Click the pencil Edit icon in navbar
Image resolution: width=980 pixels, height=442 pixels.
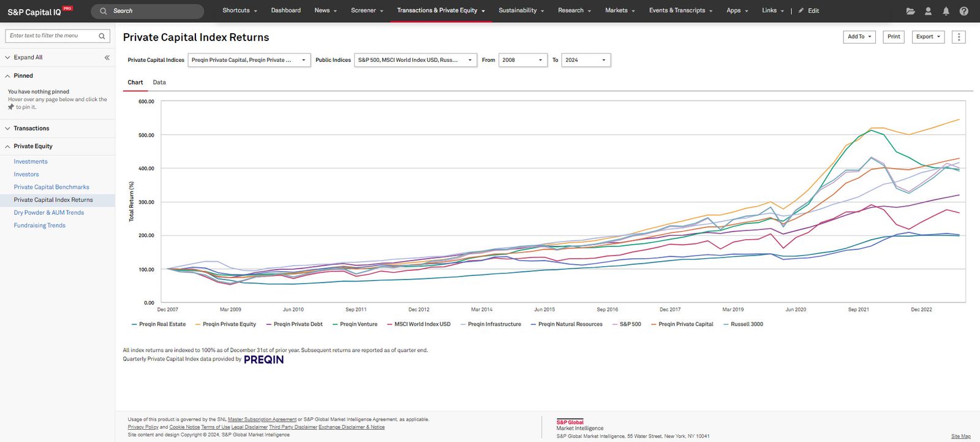click(x=801, y=10)
